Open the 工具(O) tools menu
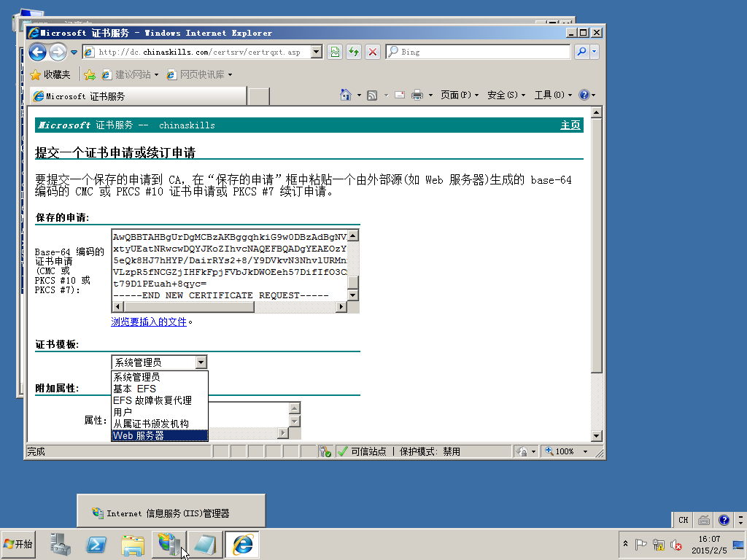Image resolution: width=747 pixels, height=560 pixels. [x=553, y=96]
